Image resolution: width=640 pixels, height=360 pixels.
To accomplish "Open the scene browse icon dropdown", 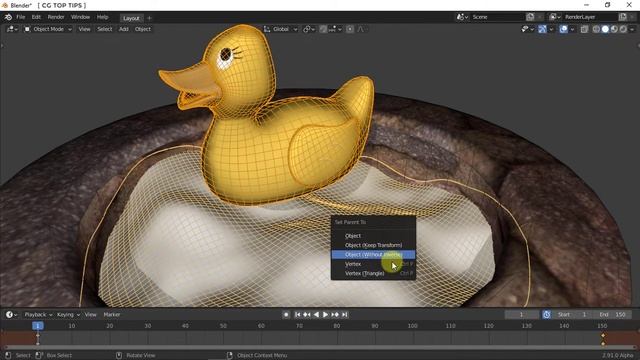I will 462,17.
